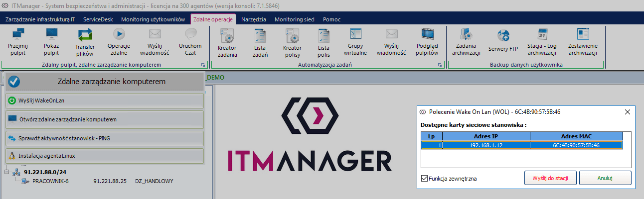Viewport: 644px width, 199px height.
Task: Click Wyślij wiadomość in remote desktop group
Action: point(155,42)
